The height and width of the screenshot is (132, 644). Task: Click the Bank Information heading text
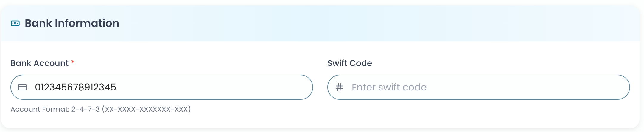tap(72, 23)
